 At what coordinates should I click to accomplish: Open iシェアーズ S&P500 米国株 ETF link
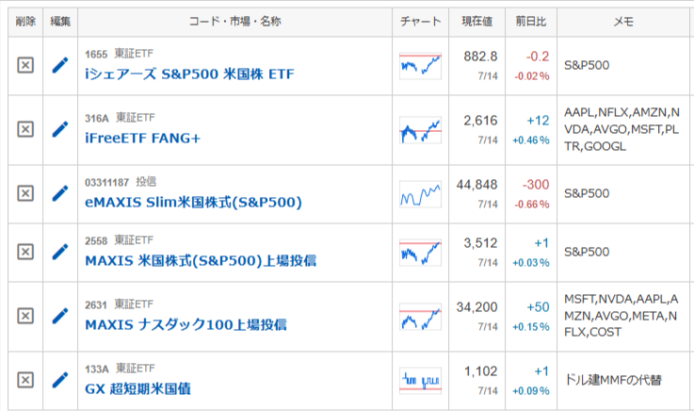[189, 74]
